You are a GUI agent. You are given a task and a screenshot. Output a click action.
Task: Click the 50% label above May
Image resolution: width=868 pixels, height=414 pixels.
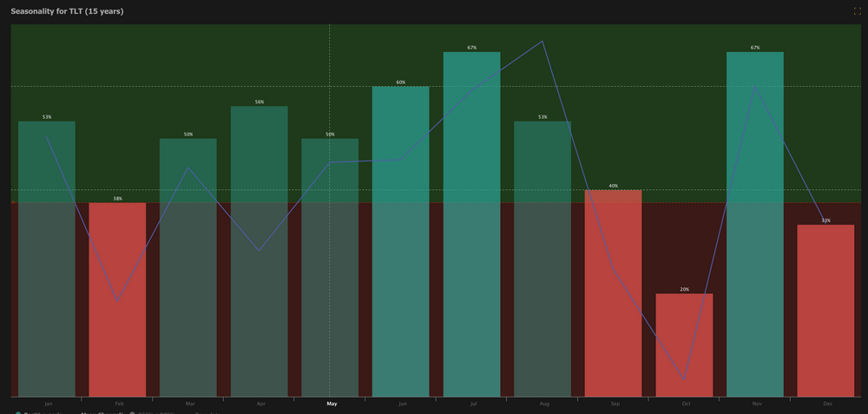click(330, 135)
